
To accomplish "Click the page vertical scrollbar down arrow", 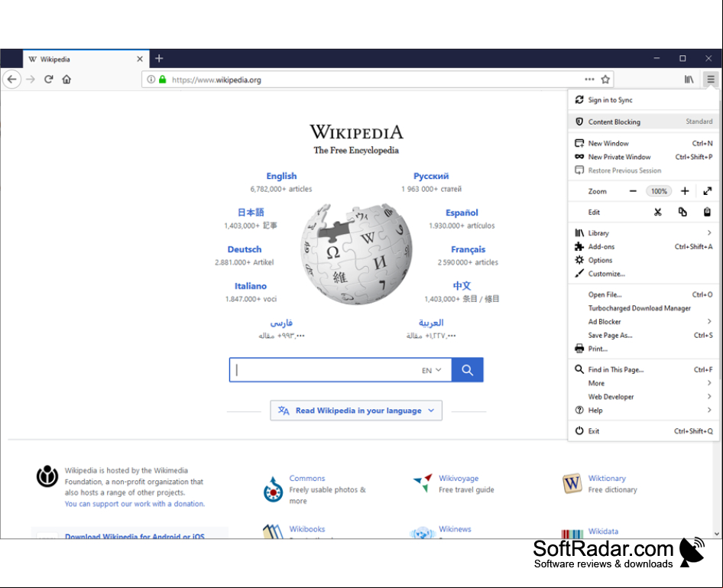I will pos(717,534).
